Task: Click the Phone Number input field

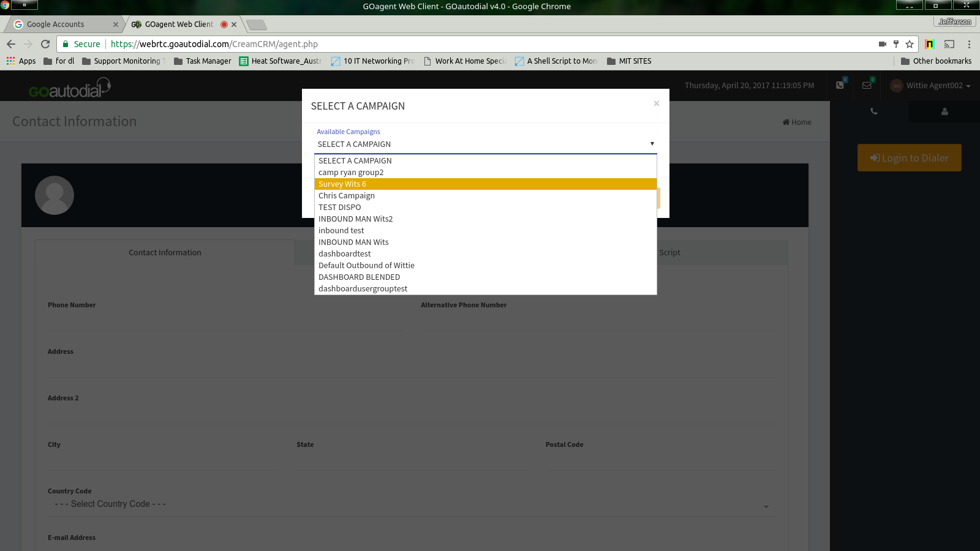Action: 225,321
